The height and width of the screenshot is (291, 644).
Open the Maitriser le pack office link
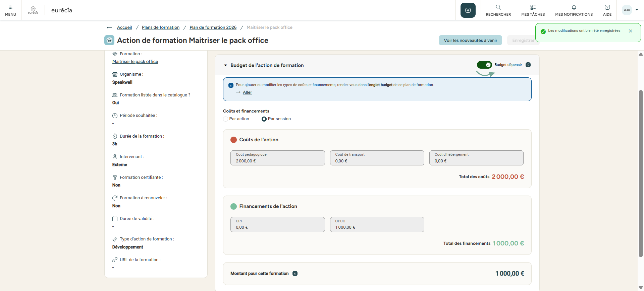pos(135,62)
